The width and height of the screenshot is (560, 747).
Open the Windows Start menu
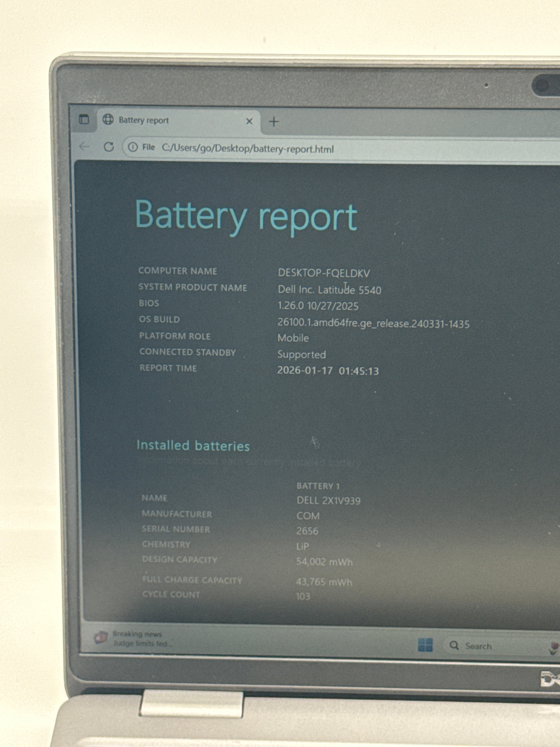[x=425, y=645]
